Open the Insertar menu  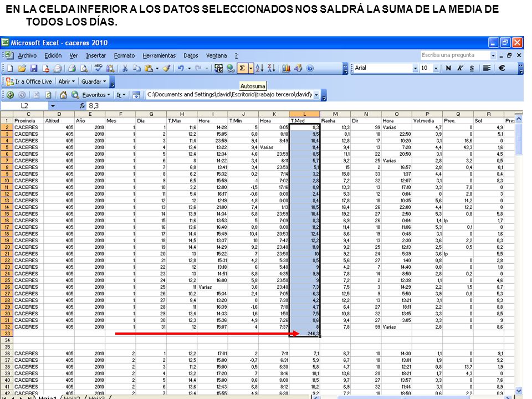point(96,55)
